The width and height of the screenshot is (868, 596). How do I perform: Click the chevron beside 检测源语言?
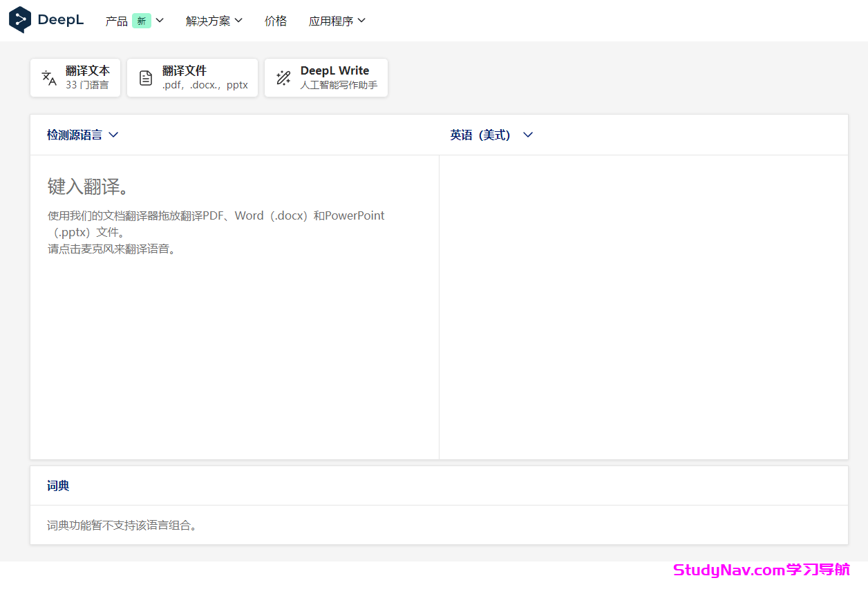point(114,135)
